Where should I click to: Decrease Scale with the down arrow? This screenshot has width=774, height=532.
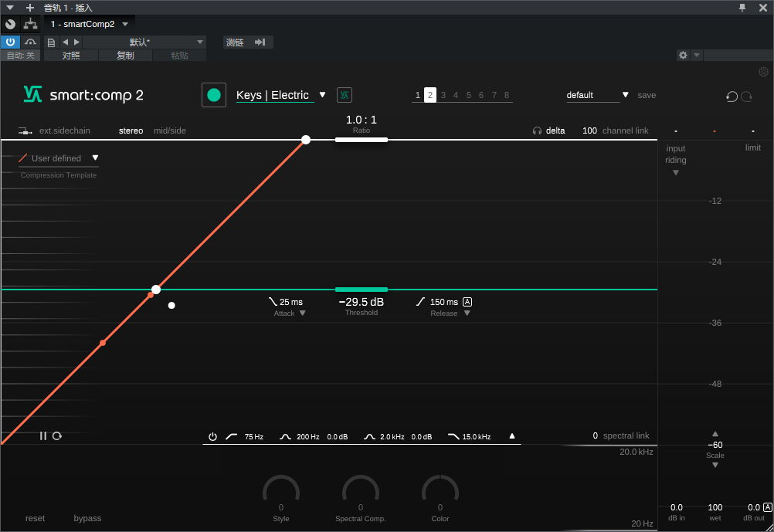coord(715,465)
